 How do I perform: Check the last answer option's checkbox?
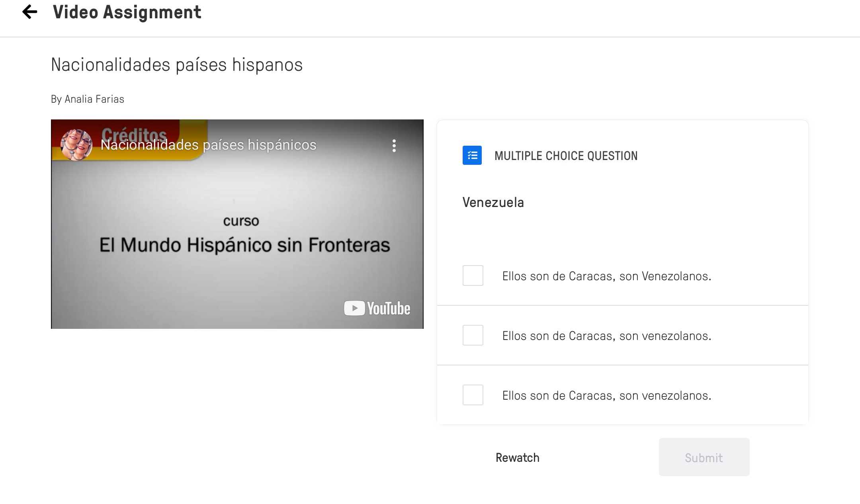[473, 395]
